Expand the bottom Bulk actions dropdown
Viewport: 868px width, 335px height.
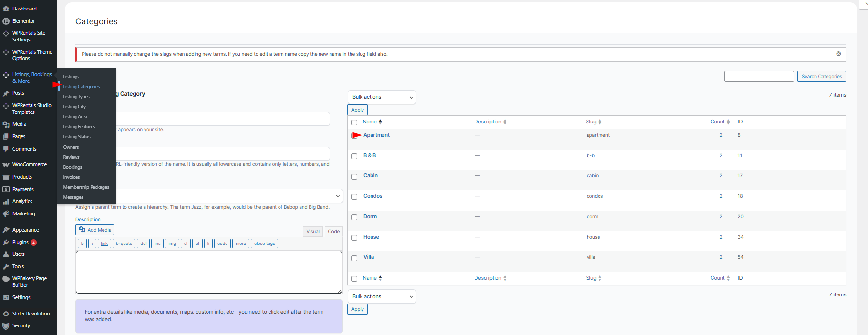382,296
